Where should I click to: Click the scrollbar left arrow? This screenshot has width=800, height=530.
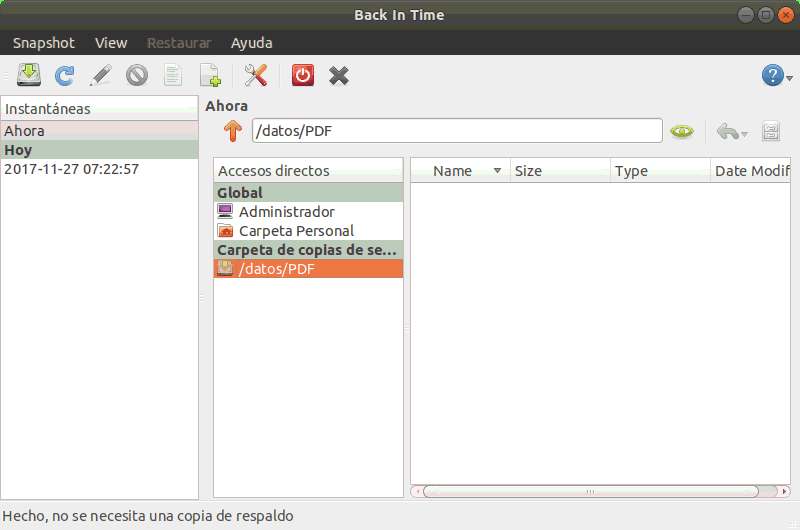click(417, 491)
